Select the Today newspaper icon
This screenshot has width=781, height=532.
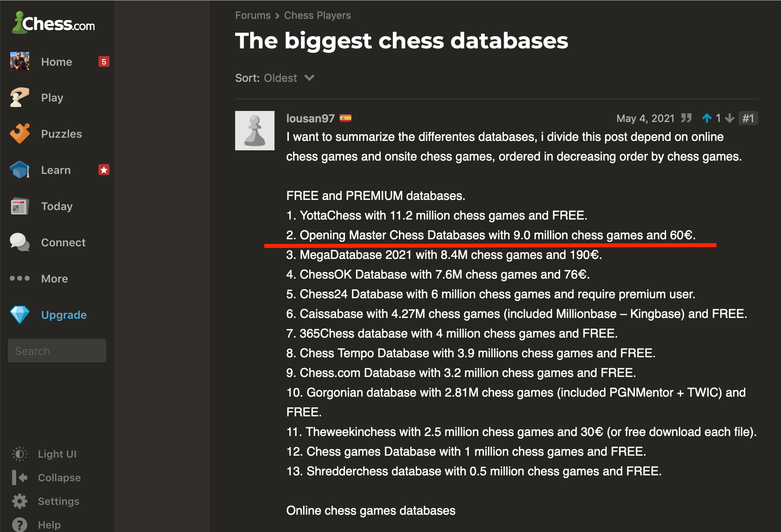point(19,207)
